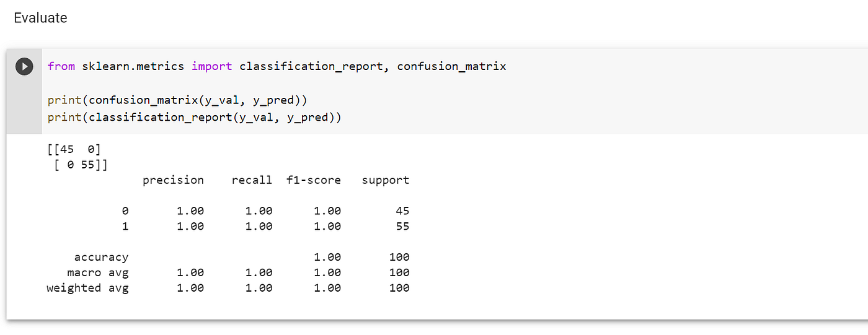
Task: Click support value 45 for class 0
Action: click(402, 211)
